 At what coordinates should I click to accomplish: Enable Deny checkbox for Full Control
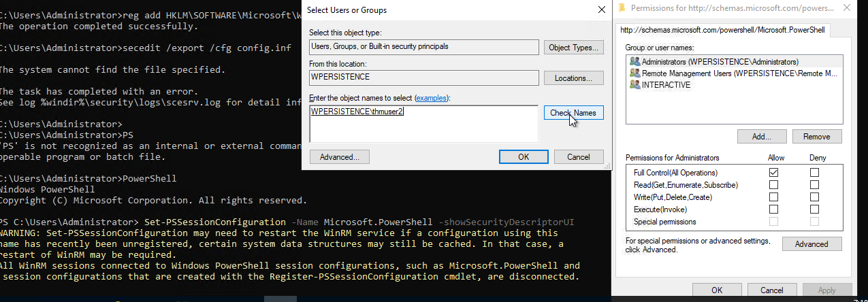pyautogui.click(x=814, y=173)
